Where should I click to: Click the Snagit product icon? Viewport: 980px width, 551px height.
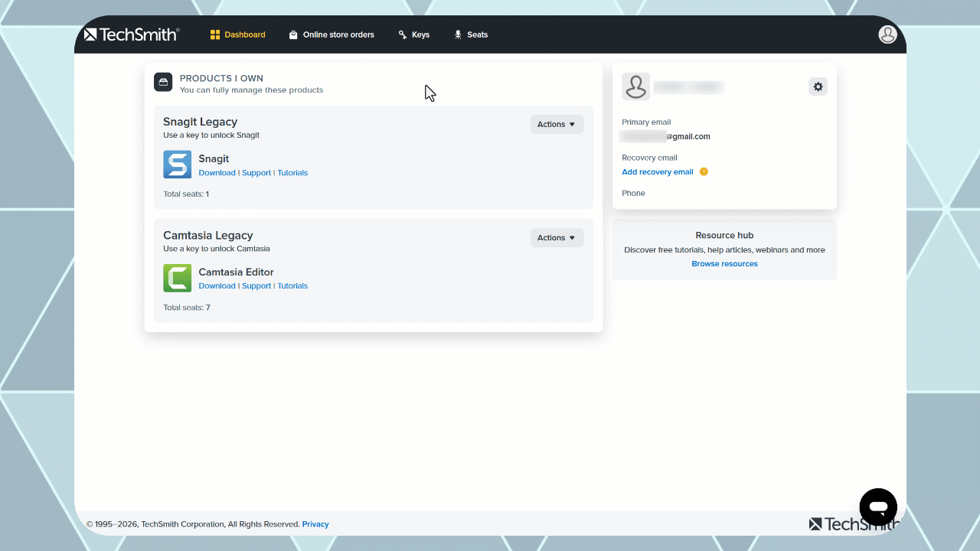(x=178, y=165)
